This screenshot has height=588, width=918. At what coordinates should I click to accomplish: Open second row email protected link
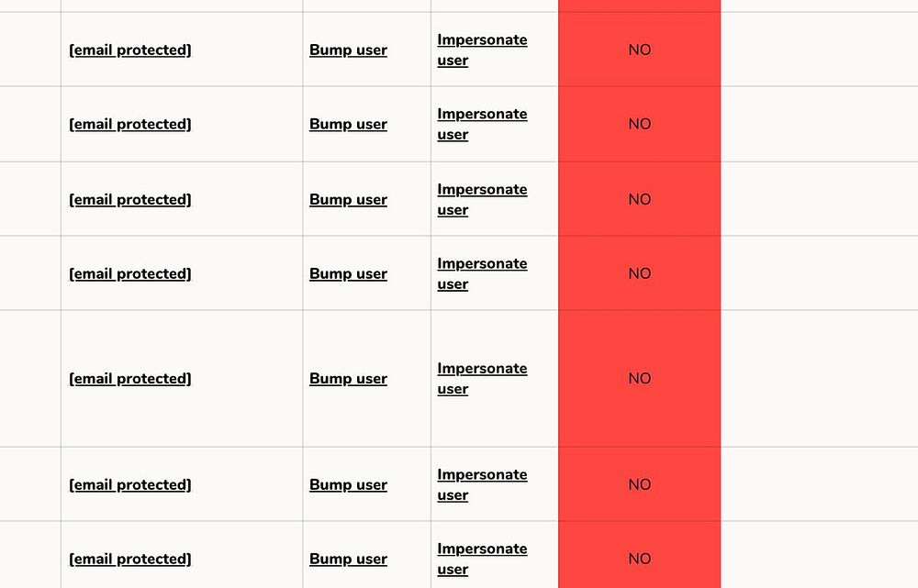(x=130, y=125)
